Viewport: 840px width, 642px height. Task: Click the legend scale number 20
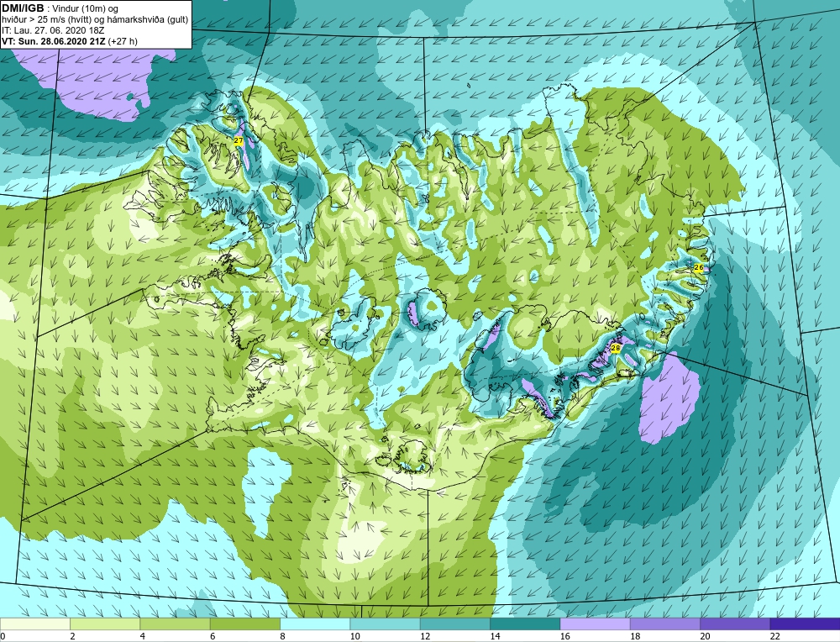(706, 636)
